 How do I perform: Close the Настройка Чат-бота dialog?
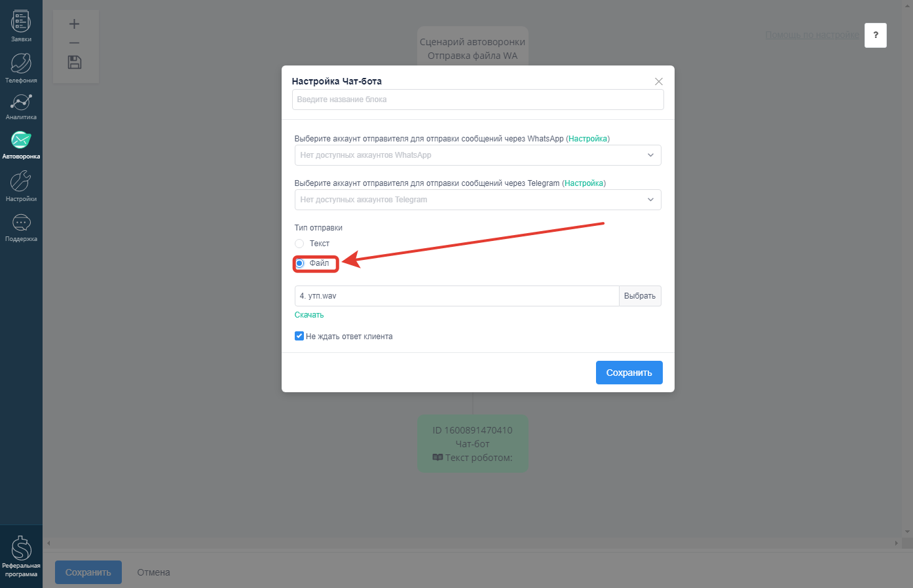point(659,81)
